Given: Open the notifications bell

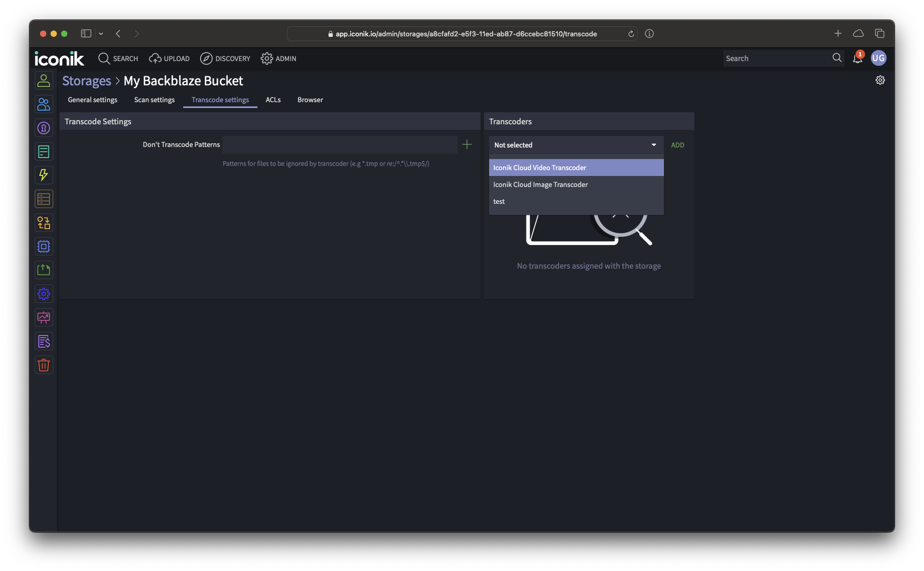Looking at the screenshot, I should click(x=858, y=58).
